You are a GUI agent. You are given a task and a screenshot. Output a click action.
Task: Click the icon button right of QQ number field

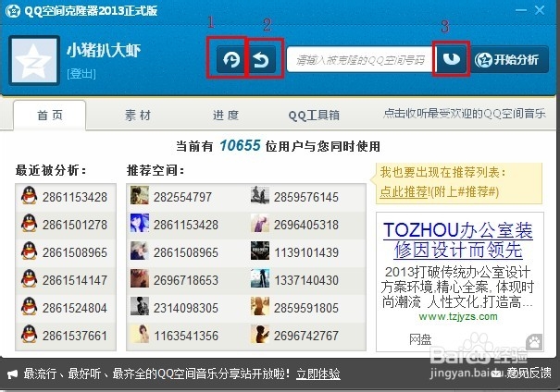[452, 59]
